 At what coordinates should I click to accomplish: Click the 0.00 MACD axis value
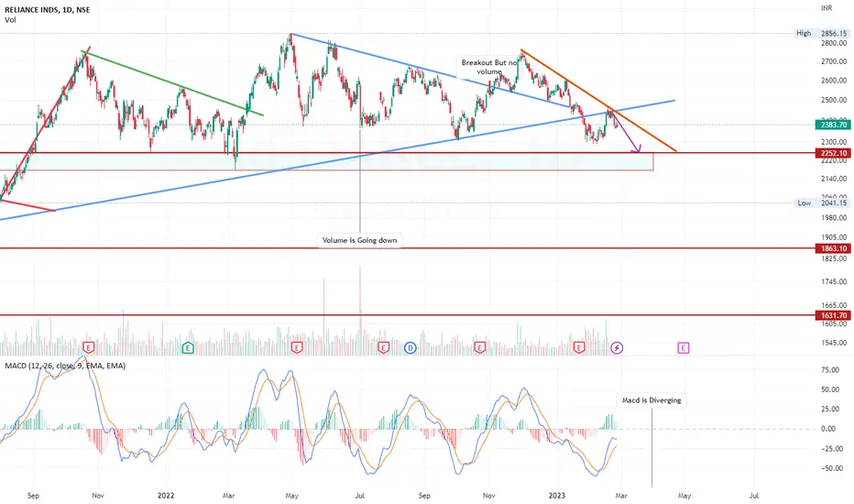(x=827, y=429)
